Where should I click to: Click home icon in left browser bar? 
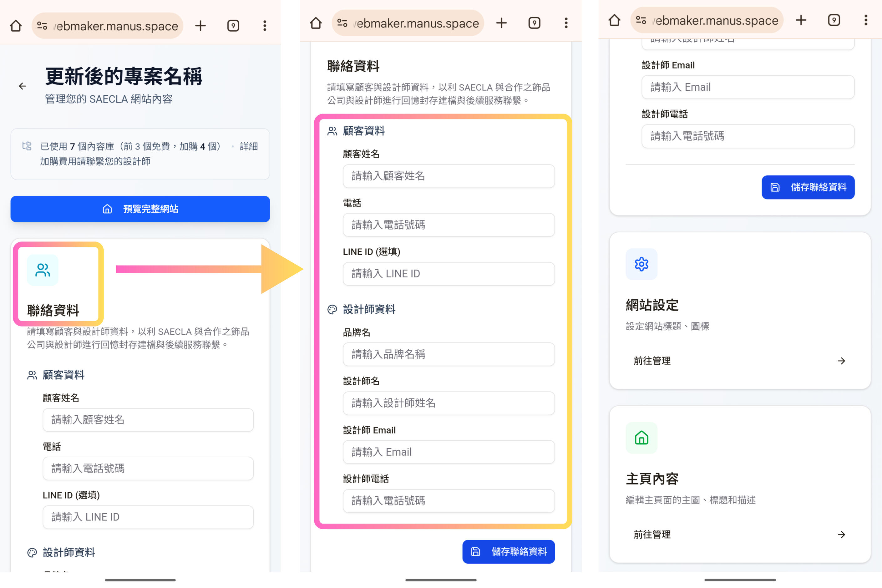click(x=16, y=26)
